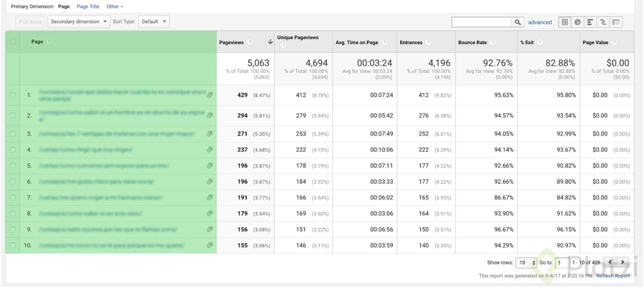Open row 4 page in new window
644x287 pixels.
[x=210, y=150]
